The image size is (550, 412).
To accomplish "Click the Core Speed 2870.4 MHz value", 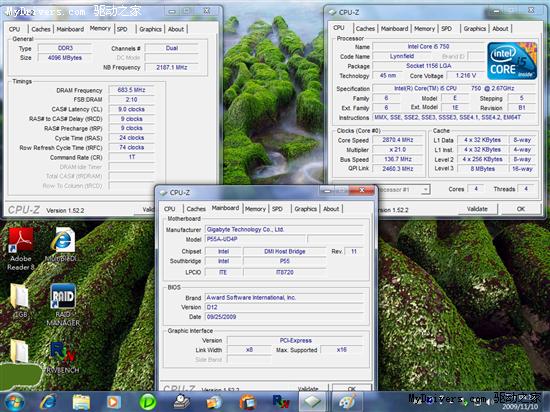I will click(x=398, y=140).
